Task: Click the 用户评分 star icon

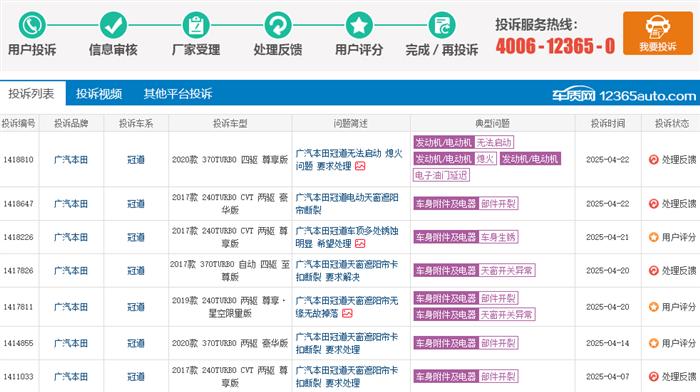Action: click(359, 25)
